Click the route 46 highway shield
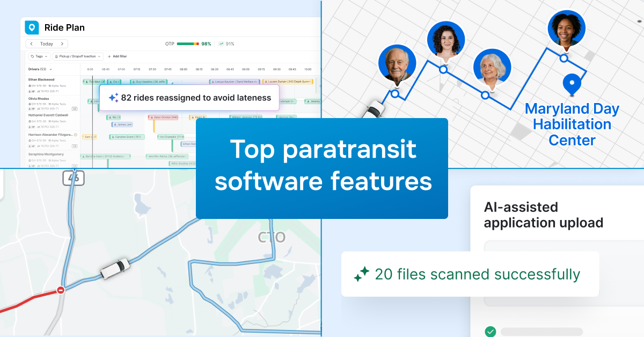 coord(73,177)
